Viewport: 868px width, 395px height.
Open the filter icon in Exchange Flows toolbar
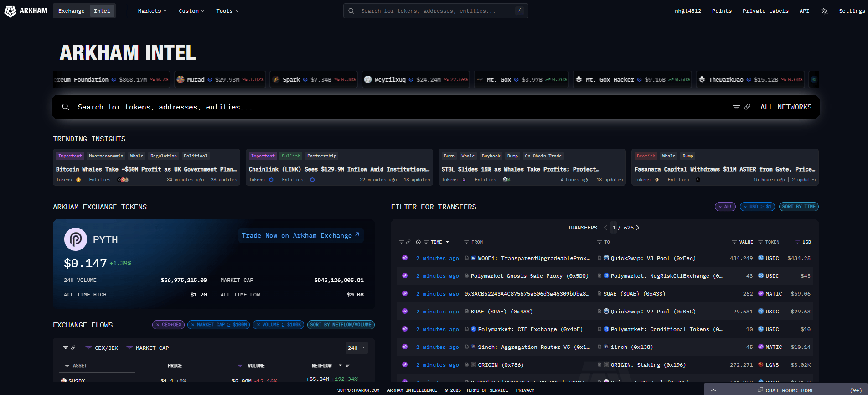point(66,348)
